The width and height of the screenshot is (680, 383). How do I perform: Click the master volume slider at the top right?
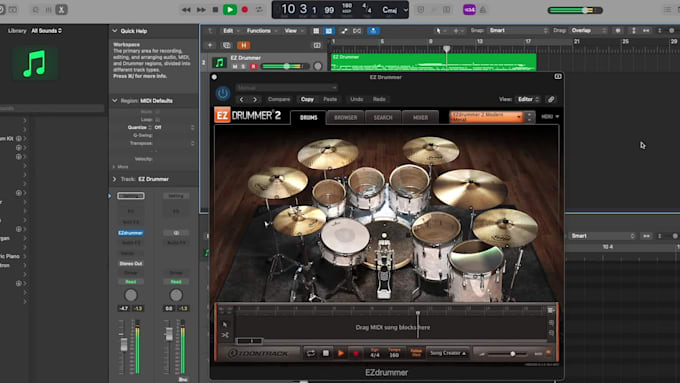[575, 10]
